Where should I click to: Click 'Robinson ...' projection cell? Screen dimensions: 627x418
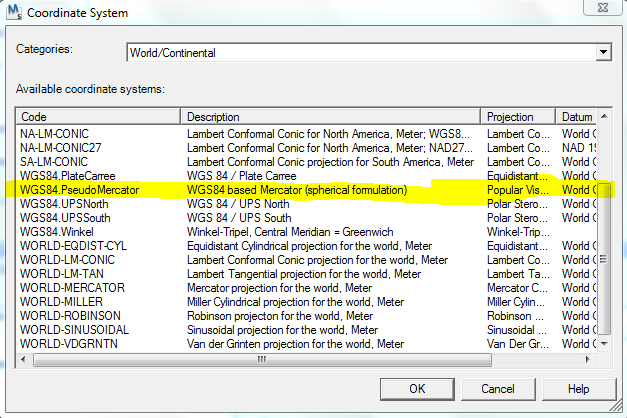pyautogui.click(x=515, y=316)
